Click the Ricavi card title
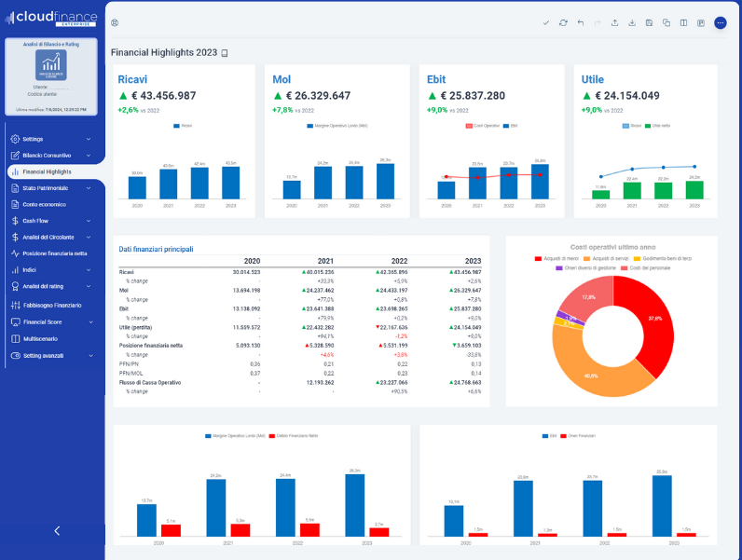 coord(132,79)
